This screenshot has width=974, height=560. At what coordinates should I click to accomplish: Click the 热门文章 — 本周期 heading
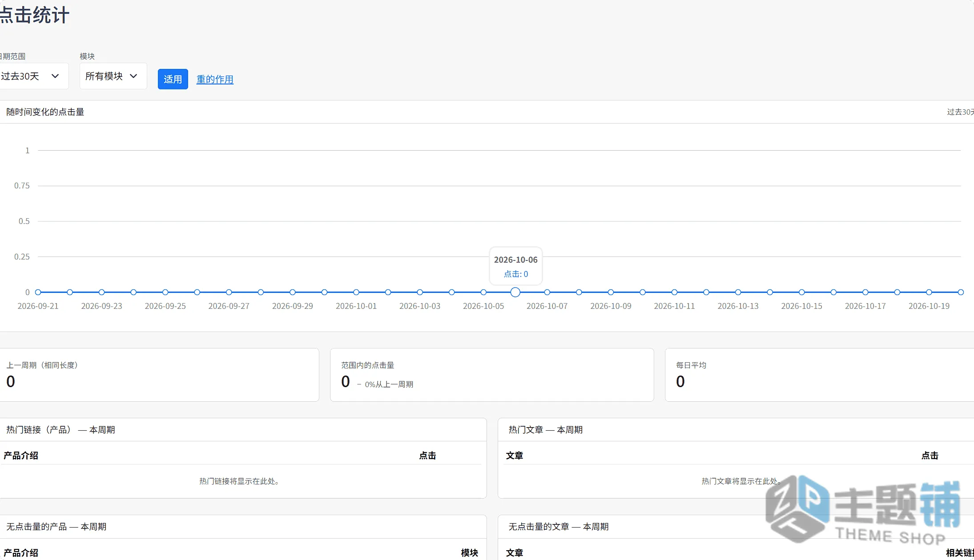click(546, 430)
